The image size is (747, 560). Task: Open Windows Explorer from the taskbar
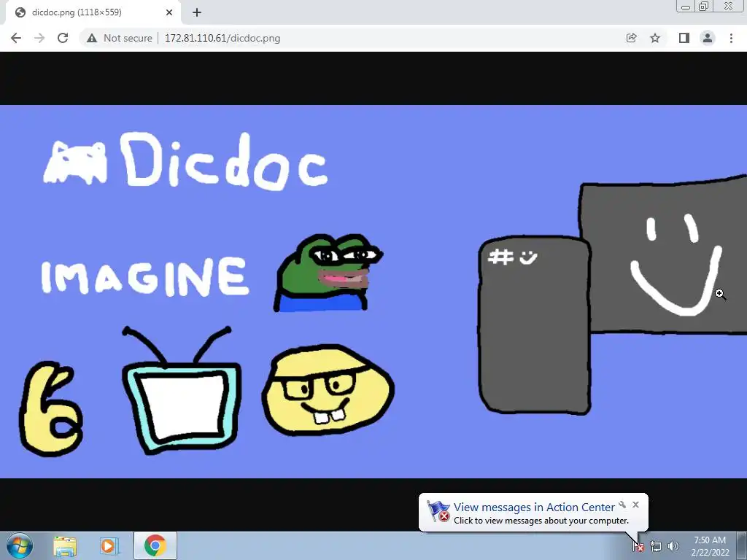tap(65, 545)
